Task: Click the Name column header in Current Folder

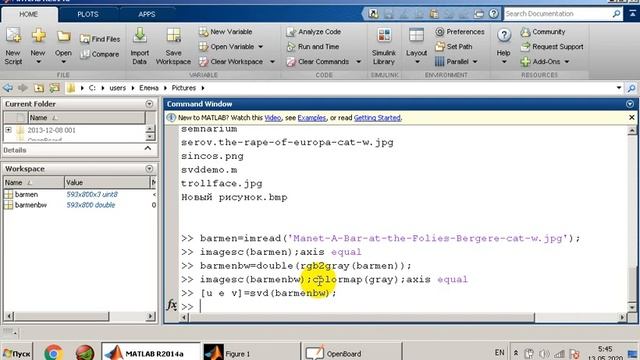Action: tap(86, 118)
